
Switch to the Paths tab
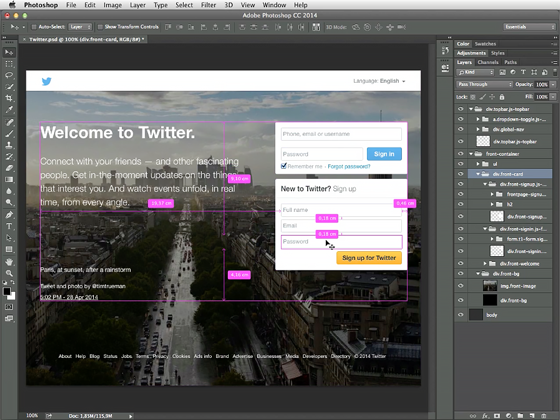point(511,62)
